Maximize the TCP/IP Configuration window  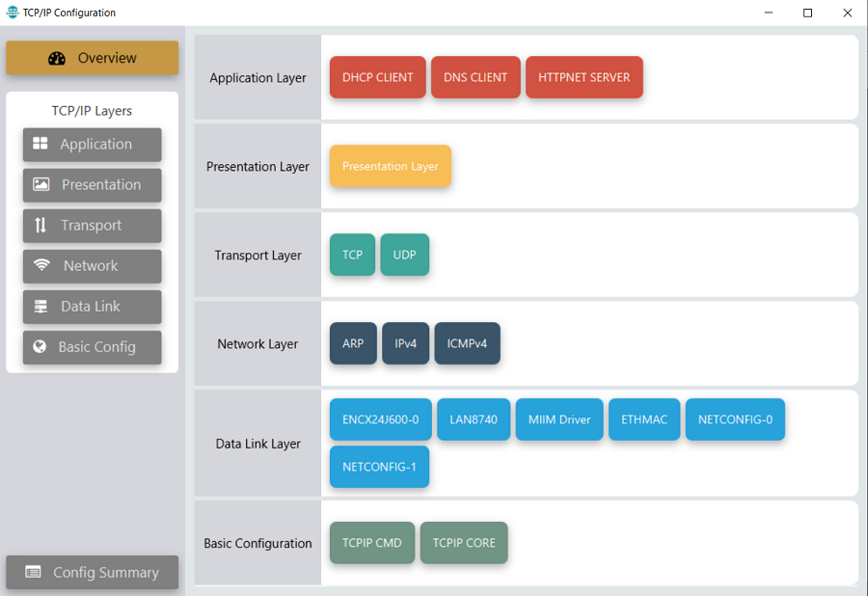click(x=807, y=13)
